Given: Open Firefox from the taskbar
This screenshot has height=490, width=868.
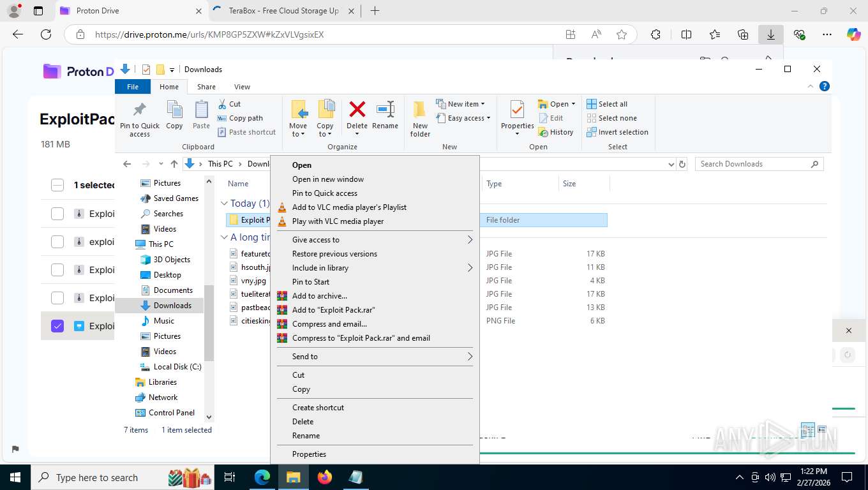Looking at the screenshot, I should [x=325, y=477].
